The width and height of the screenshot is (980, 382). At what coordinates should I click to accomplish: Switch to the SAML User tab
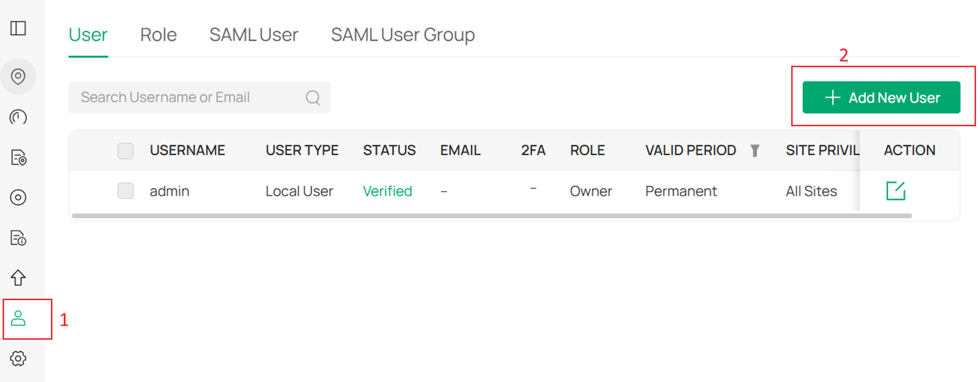tap(254, 34)
